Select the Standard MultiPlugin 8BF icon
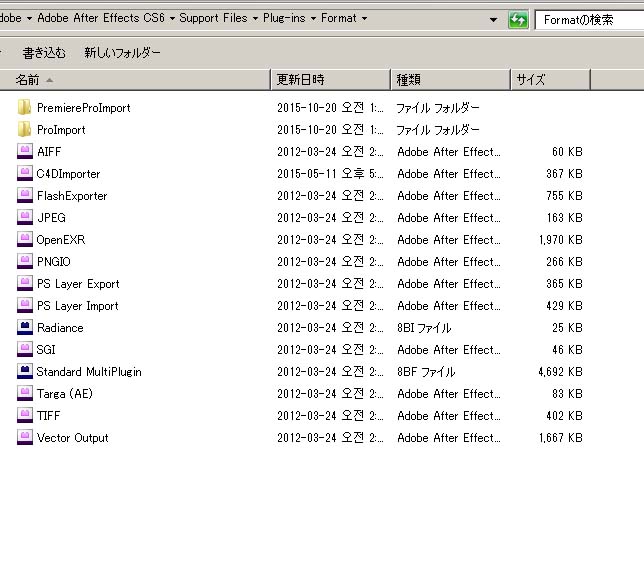The height and width of the screenshot is (586, 644). point(25,372)
